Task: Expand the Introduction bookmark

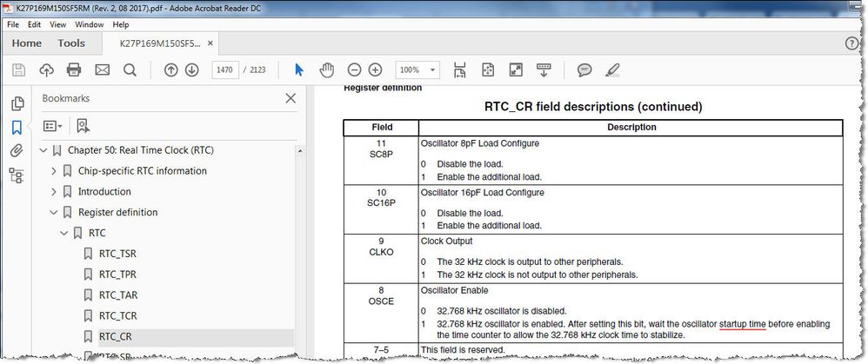Action: pyautogui.click(x=54, y=191)
